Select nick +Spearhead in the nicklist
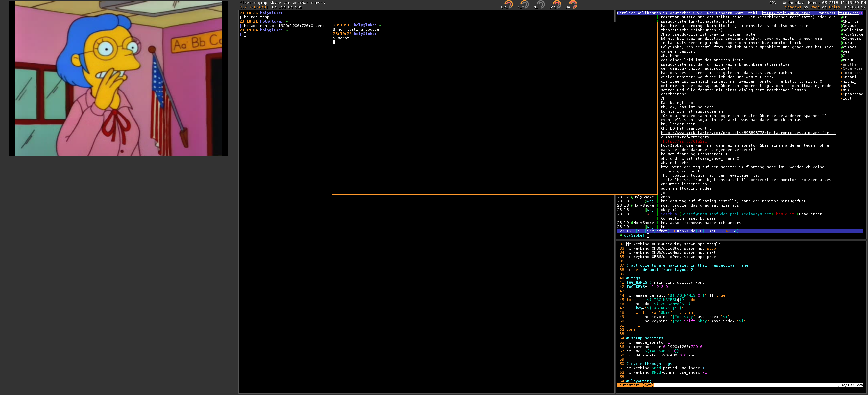The image size is (868, 395). coord(852,94)
